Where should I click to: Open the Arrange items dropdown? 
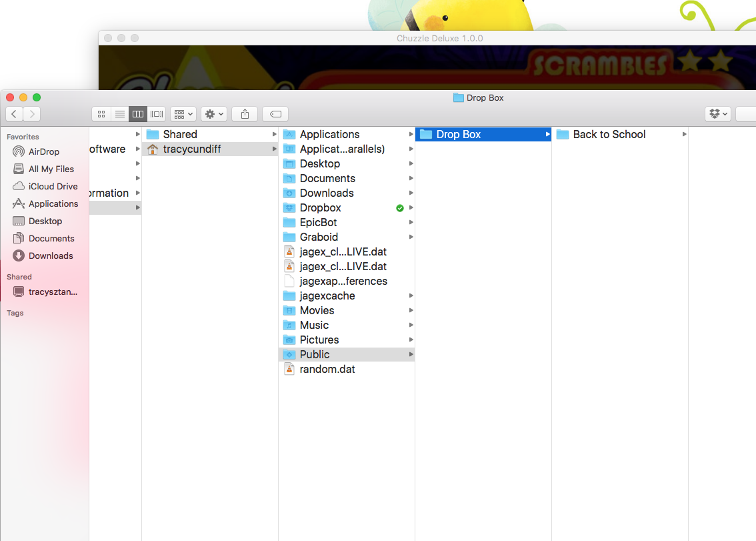[x=183, y=114]
